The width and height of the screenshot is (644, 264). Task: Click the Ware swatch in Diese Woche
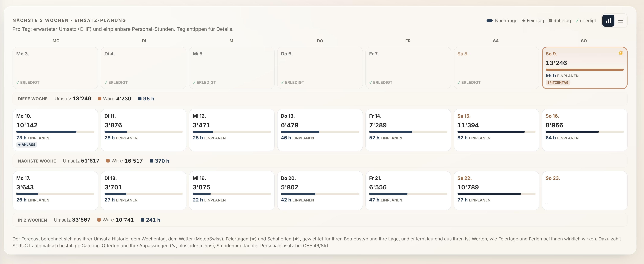pyautogui.click(x=100, y=99)
